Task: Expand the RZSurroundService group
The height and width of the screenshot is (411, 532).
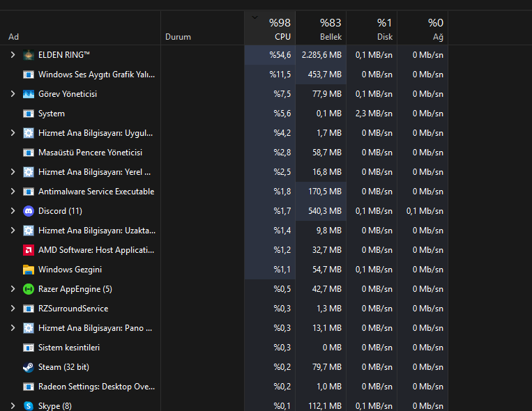Action: click(13, 308)
